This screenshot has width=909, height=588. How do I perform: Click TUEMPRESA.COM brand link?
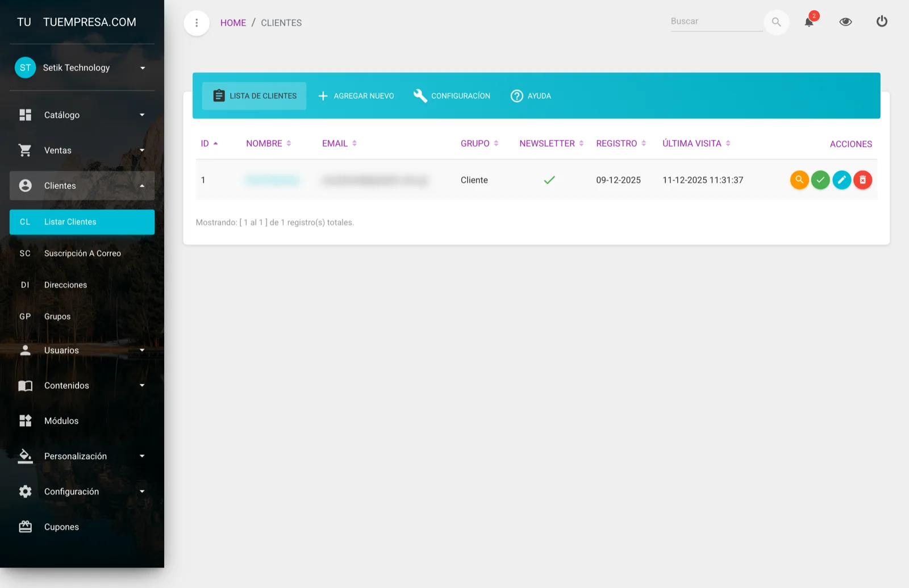(x=90, y=22)
